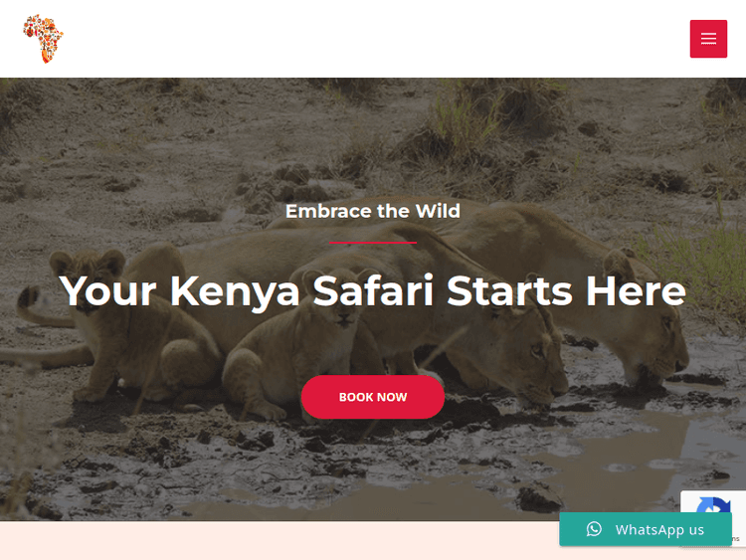Click the reCAPTCHA badge arrow icon

(x=713, y=505)
